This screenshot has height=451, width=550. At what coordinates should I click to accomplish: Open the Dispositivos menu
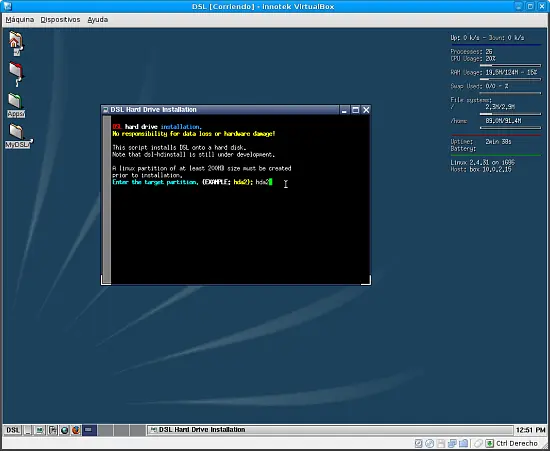point(60,20)
